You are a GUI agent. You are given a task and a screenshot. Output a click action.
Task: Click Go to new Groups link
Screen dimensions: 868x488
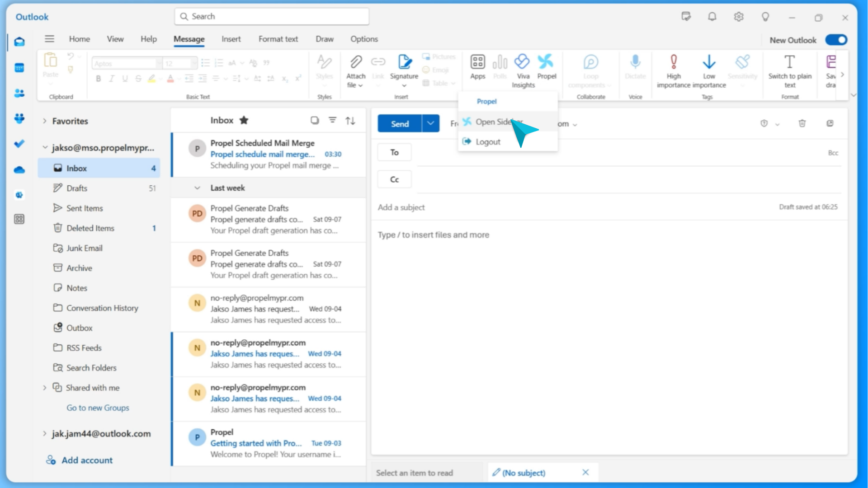[x=98, y=408]
